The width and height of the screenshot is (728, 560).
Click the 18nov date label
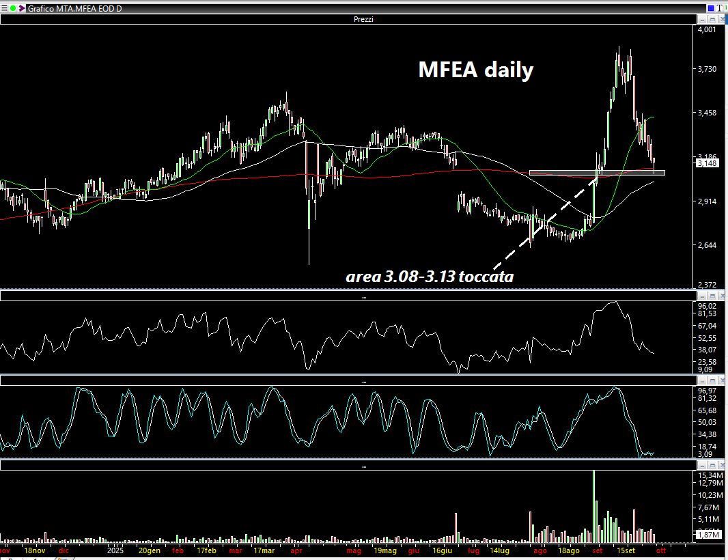point(35,550)
